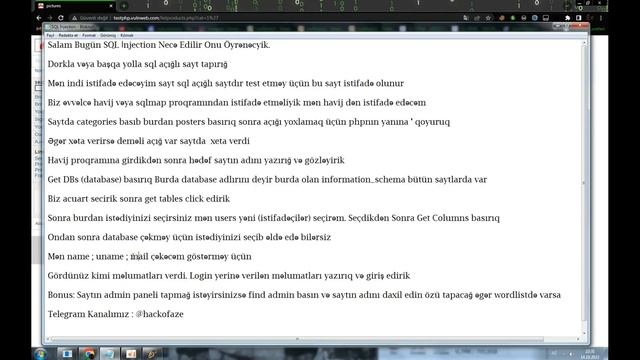Screen dimensions: 640x360
Task: Click the line starting 'Saytda categories basıb'
Action: tap(249, 122)
